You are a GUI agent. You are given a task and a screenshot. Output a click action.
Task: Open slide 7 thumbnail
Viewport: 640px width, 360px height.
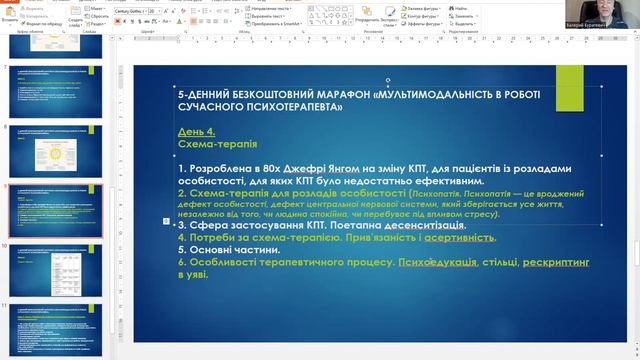[x=56, y=91]
